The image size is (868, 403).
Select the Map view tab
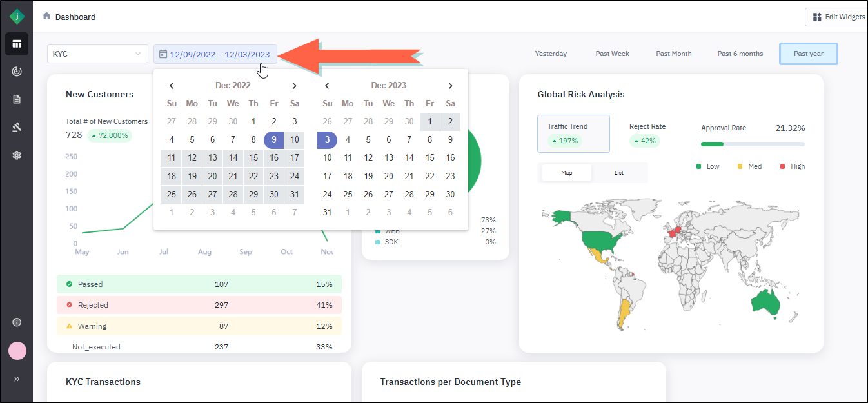point(567,173)
